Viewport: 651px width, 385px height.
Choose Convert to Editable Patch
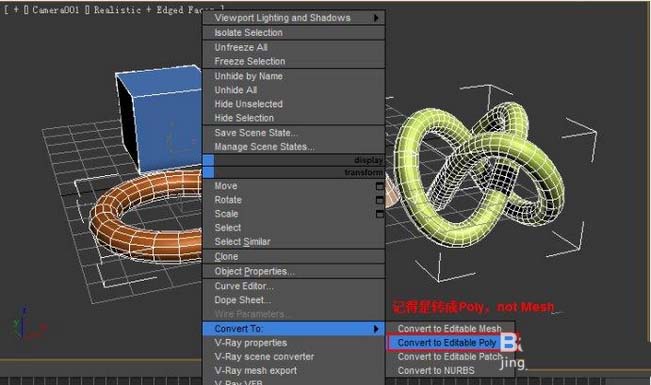coord(450,357)
